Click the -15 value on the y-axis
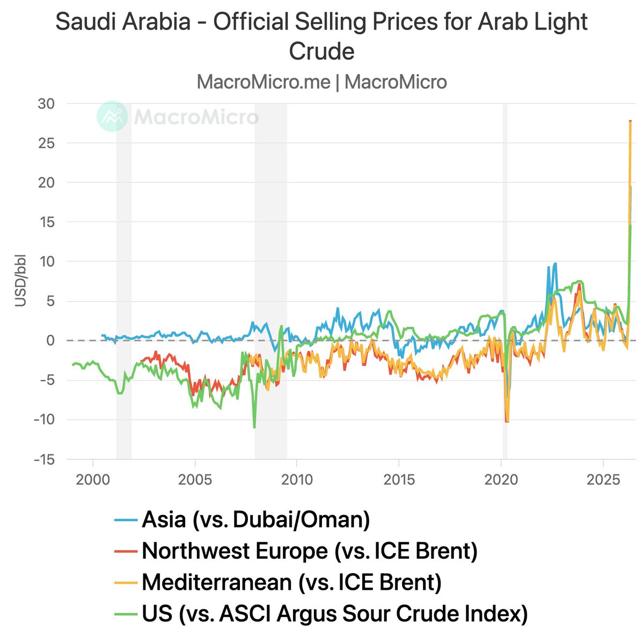644x644 pixels. click(x=43, y=459)
